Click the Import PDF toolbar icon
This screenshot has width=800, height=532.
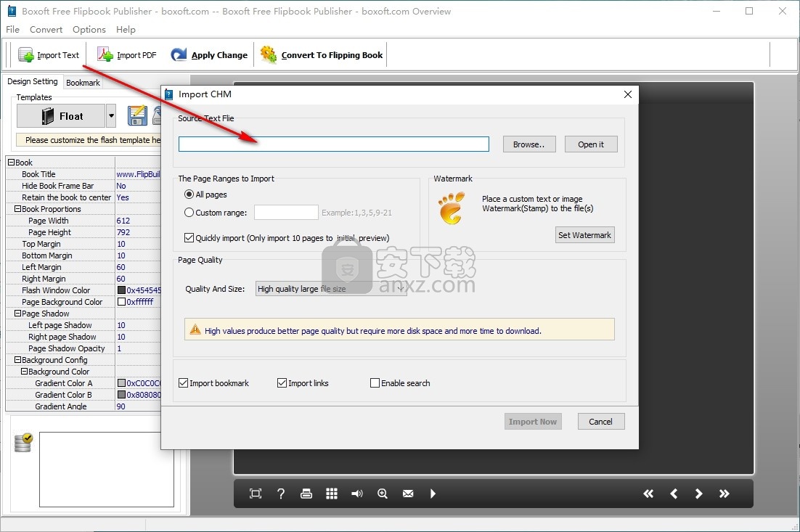(105, 54)
